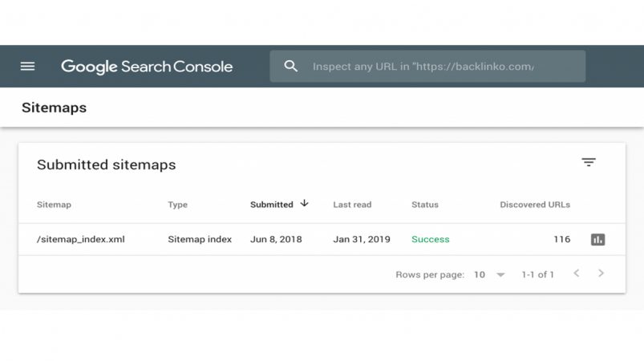Image resolution: width=644 pixels, height=361 pixels.
Task: Sort by the Type column header
Action: pyautogui.click(x=177, y=205)
